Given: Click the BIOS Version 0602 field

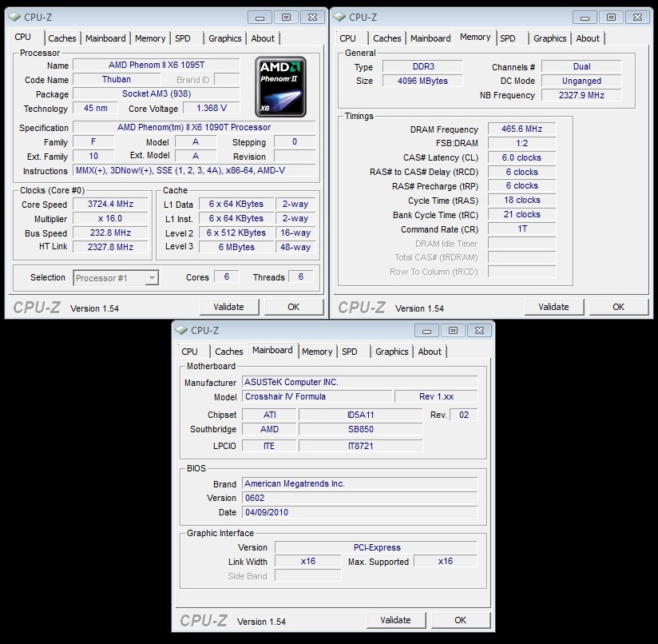Looking at the screenshot, I should pyautogui.click(x=359, y=498).
